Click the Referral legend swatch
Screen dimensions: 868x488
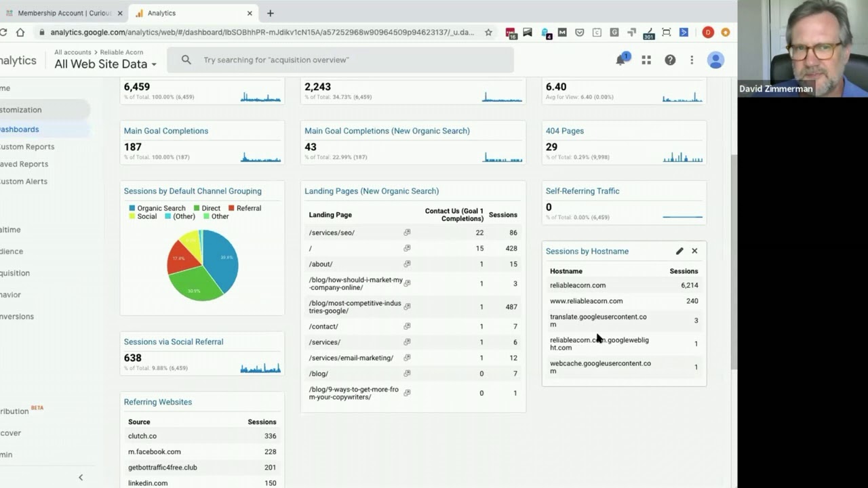click(x=231, y=208)
